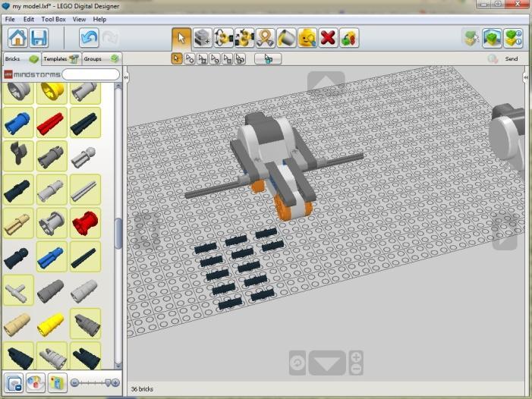The width and height of the screenshot is (532, 399).
Task: Select single selection mode
Action: tap(176, 58)
